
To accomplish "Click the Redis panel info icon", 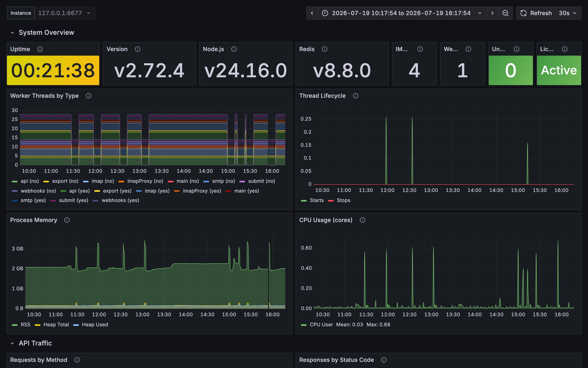I will (325, 49).
